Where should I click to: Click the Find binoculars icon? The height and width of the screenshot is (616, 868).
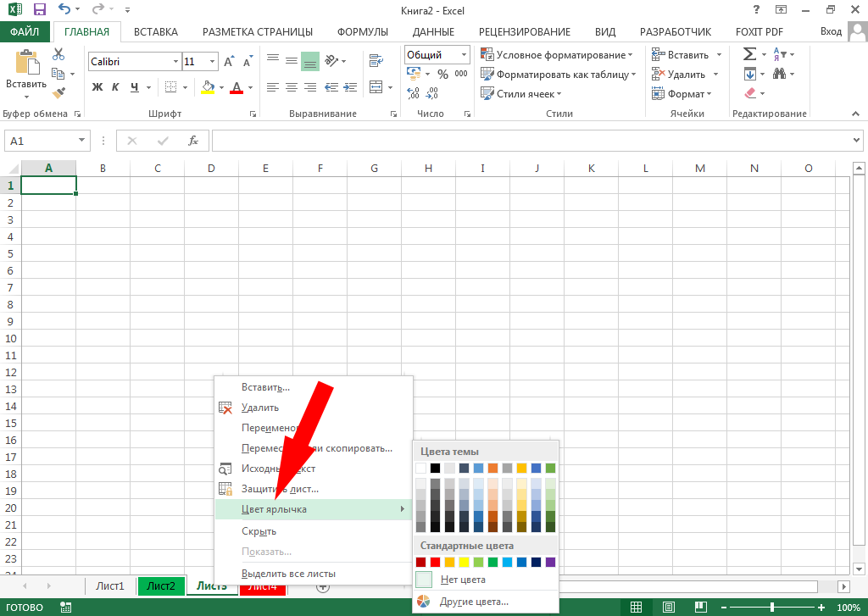(x=779, y=74)
